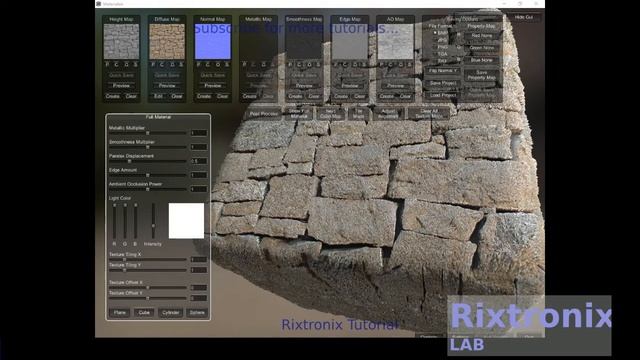This screenshot has height=360, width=640.
Task: Click the O button under Normal Map
Action: point(218,64)
